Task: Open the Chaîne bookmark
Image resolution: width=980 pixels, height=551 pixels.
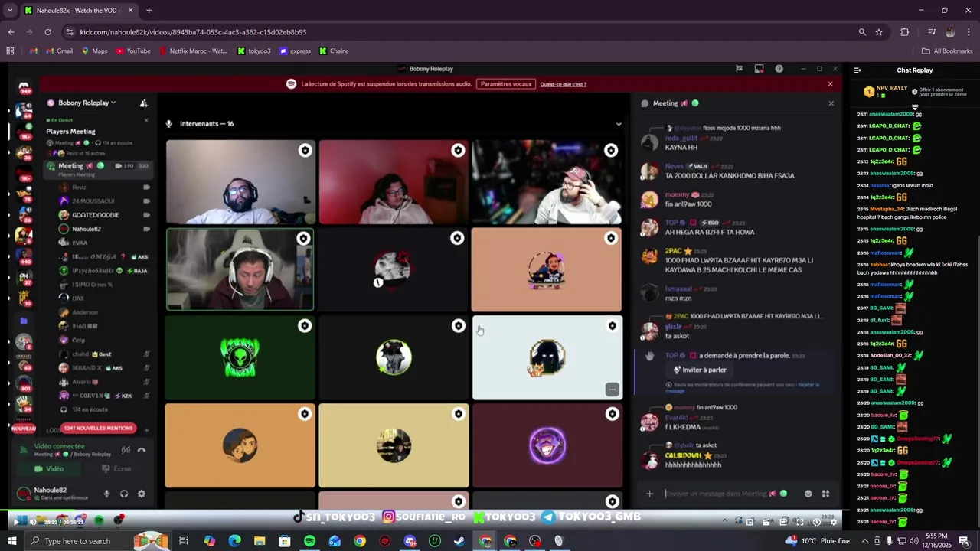Action: [x=334, y=51]
